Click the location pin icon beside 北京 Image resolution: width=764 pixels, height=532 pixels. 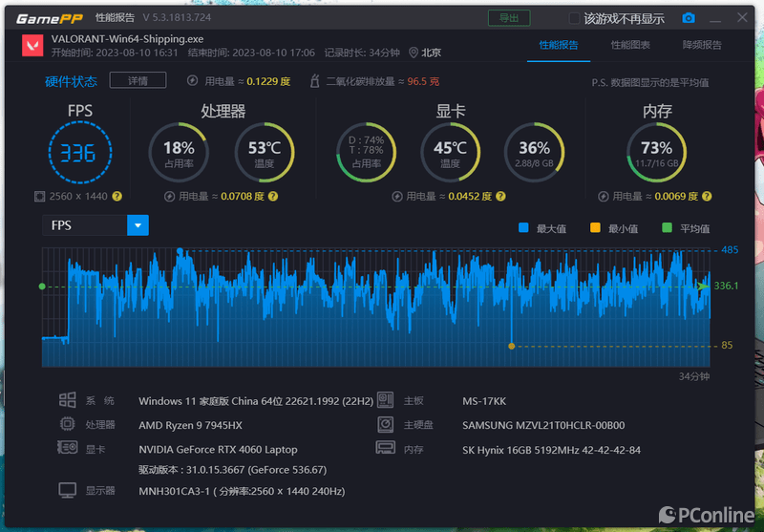point(413,53)
